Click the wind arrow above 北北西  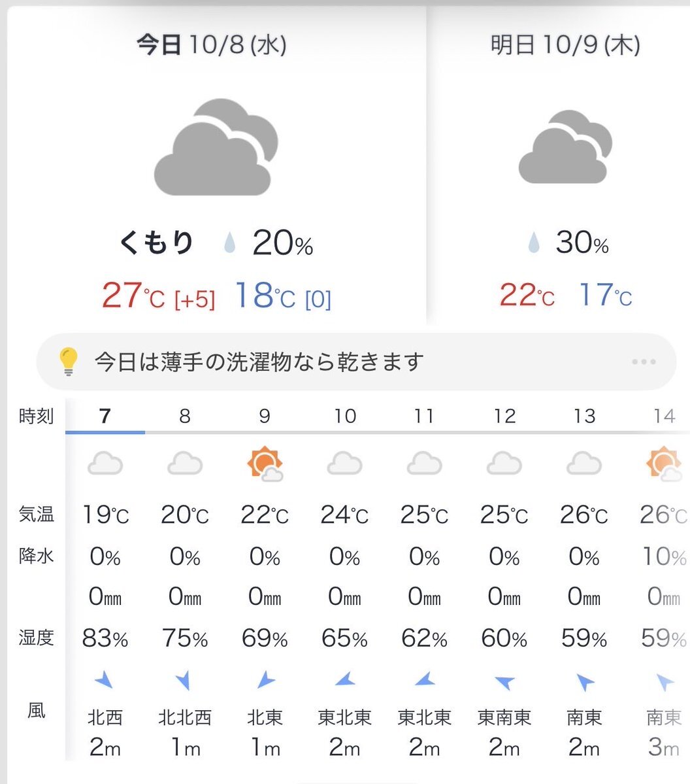tap(184, 681)
